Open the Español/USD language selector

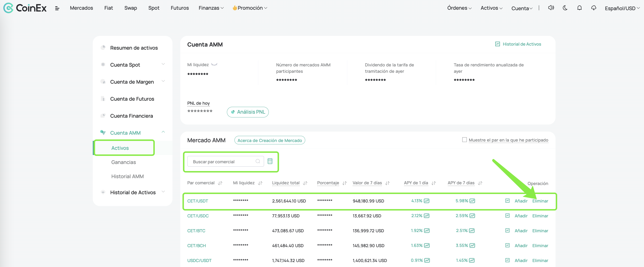(x=622, y=8)
